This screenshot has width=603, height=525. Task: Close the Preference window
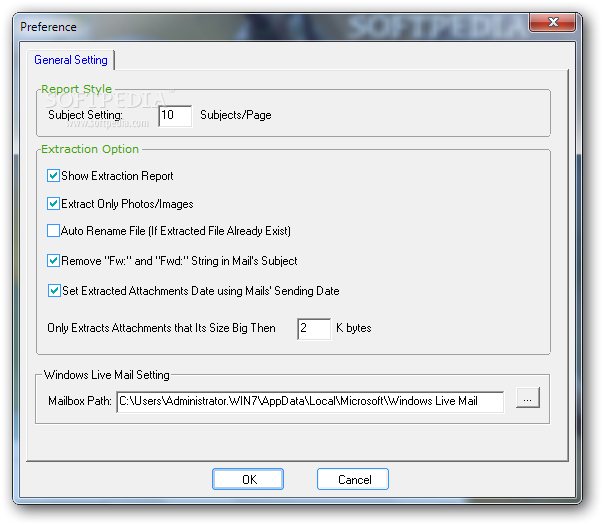[x=553, y=22]
